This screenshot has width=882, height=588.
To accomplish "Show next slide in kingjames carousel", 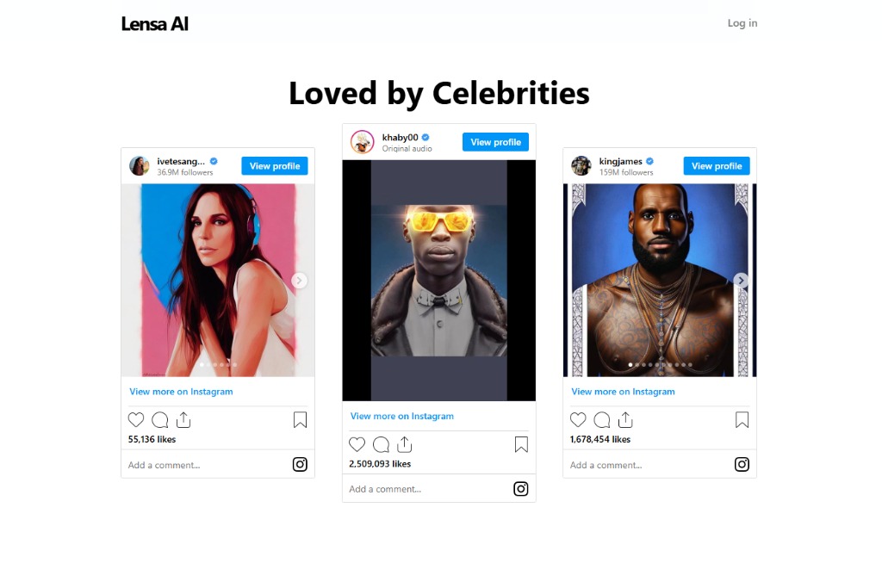I will coord(742,281).
